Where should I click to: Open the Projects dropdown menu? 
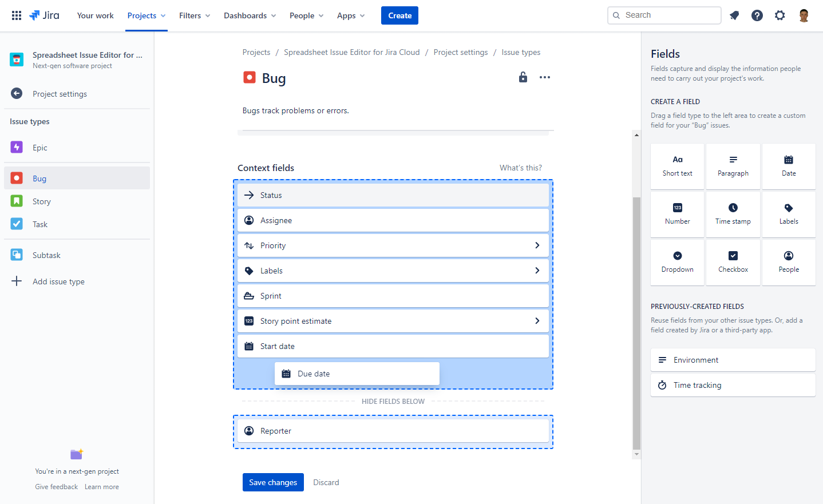click(147, 15)
